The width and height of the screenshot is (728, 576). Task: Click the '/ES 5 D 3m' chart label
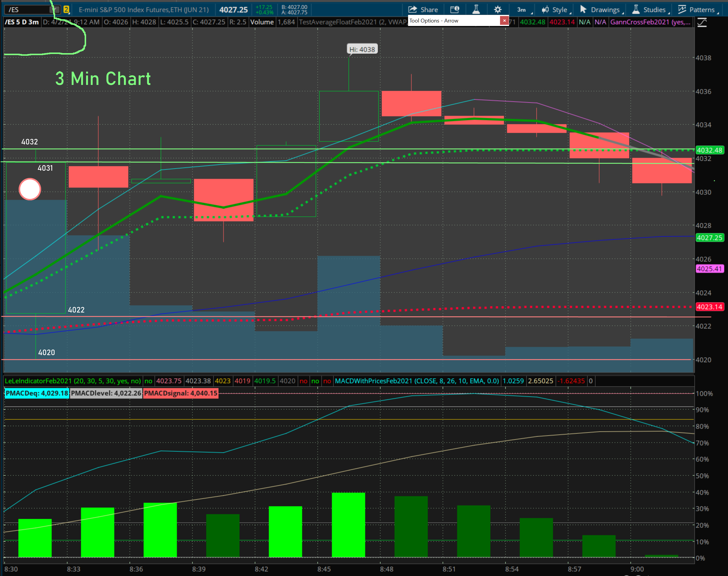point(22,22)
